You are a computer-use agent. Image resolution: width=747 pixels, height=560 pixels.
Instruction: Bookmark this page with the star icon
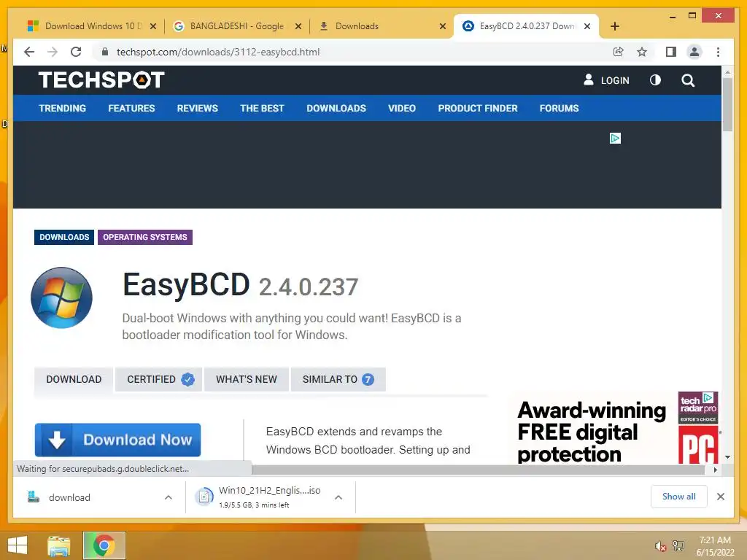(642, 52)
